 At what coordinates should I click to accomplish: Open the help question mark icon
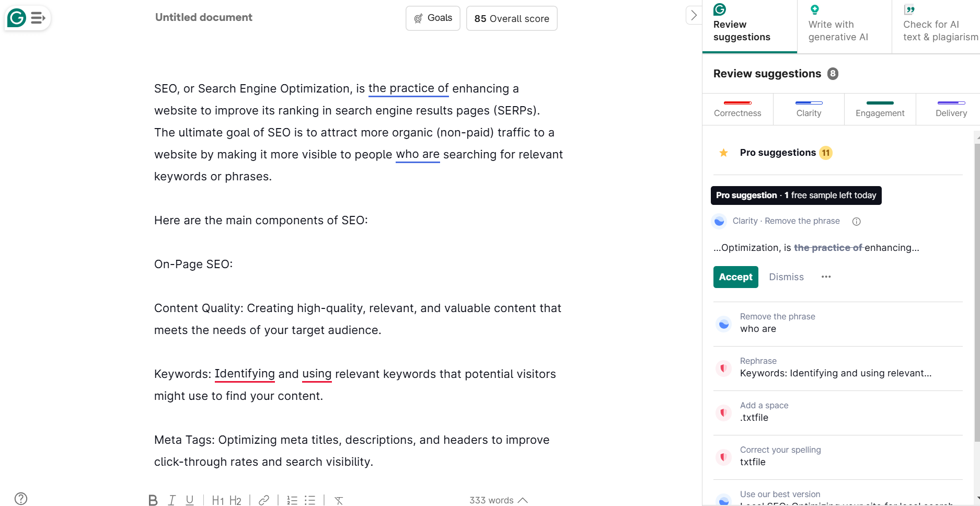tap(21, 499)
